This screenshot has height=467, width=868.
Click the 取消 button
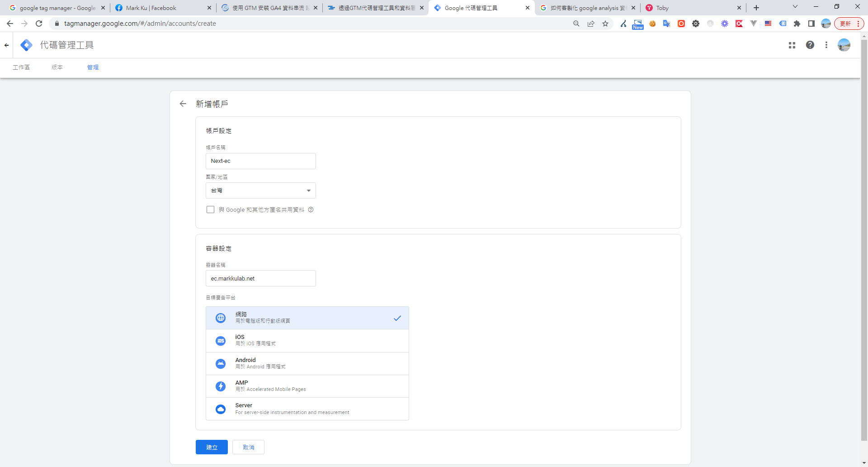click(248, 447)
